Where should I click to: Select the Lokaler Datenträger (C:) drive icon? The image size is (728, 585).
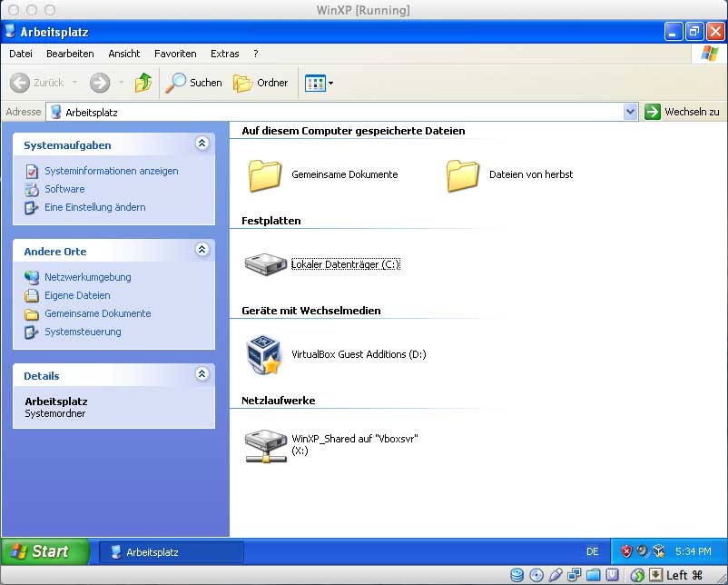pos(266,264)
